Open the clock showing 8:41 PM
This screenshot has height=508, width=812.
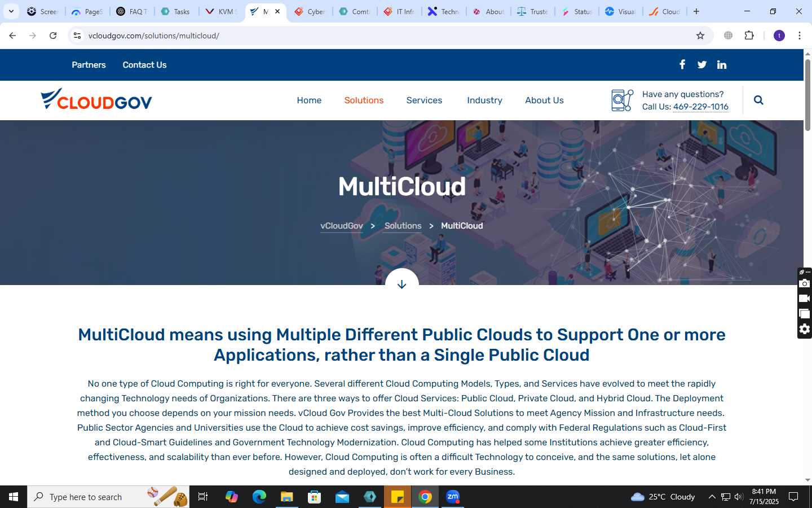[x=764, y=497]
